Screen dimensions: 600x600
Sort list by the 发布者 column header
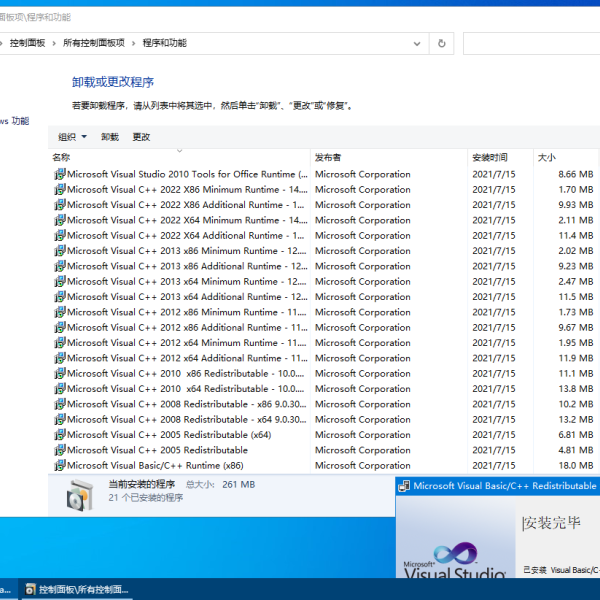coord(389,157)
